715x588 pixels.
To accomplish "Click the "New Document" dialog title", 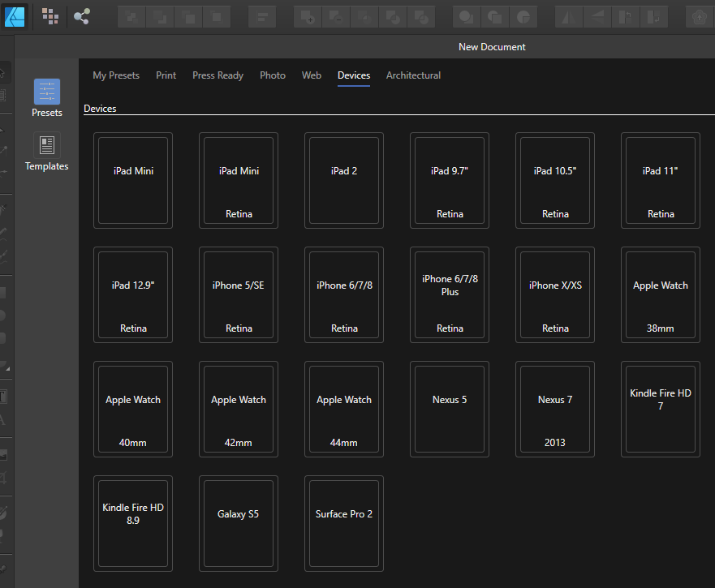I will [x=492, y=47].
